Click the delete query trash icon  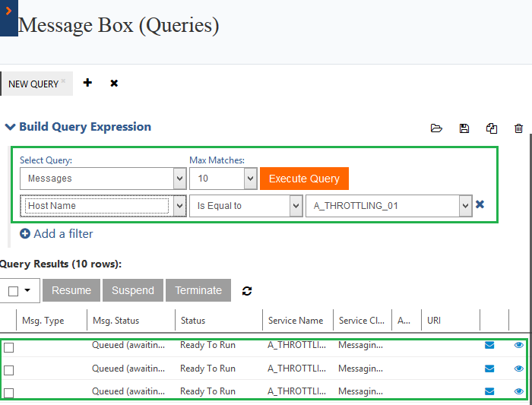tap(519, 128)
